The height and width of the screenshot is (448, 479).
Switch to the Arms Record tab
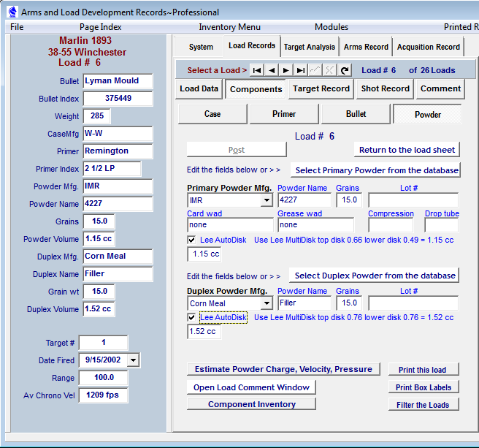(366, 47)
